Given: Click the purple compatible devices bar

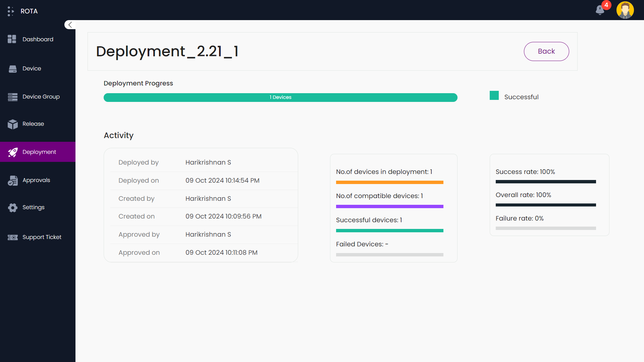Looking at the screenshot, I should click(x=389, y=206).
